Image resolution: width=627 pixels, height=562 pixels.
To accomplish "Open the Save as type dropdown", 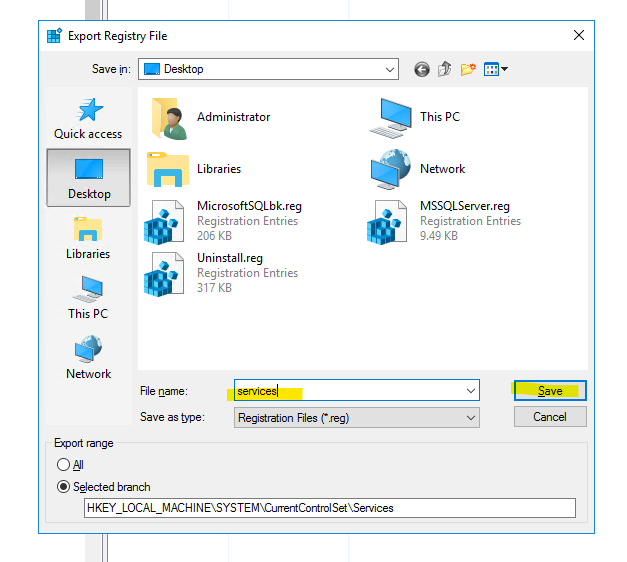I will click(x=357, y=418).
